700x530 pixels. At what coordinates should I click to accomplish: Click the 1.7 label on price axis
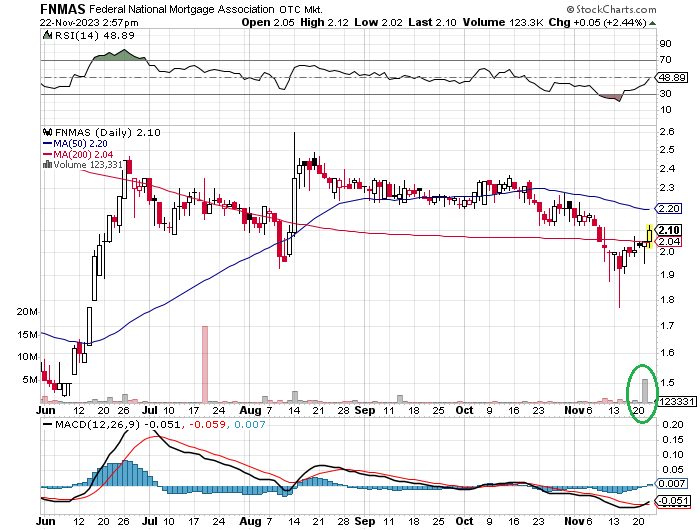tap(667, 326)
